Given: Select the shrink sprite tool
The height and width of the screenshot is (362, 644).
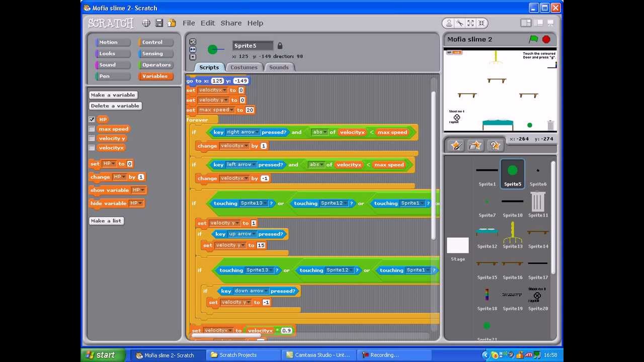Looking at the screenshot, I should (x=481, y=23).
